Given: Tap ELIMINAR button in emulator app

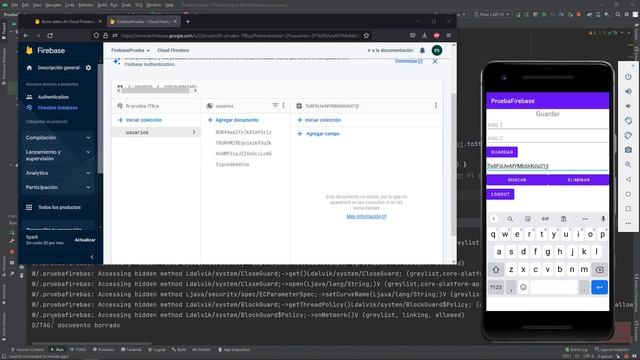Looking at the screenshot, I should tap(578, 180).
